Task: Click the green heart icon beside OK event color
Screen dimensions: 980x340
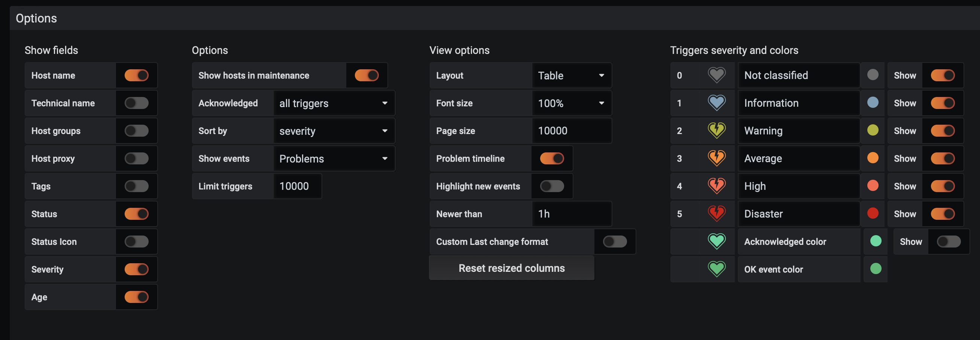Action: click(716, 270)
